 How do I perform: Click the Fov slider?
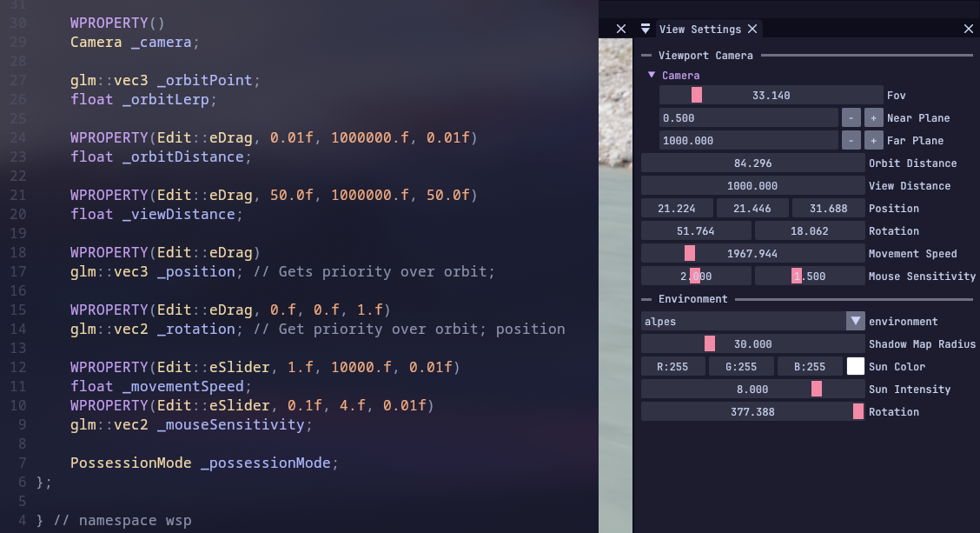771,96
